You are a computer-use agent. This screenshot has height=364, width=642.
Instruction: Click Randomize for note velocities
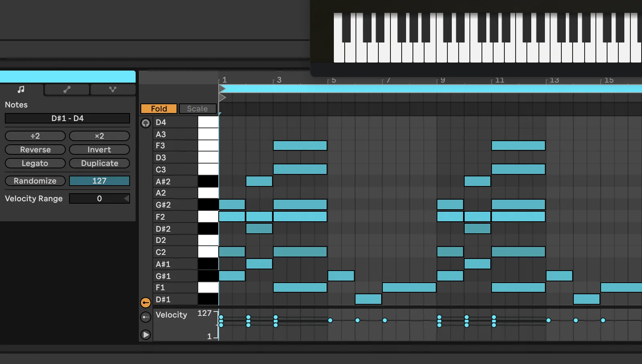click(35, 181)
